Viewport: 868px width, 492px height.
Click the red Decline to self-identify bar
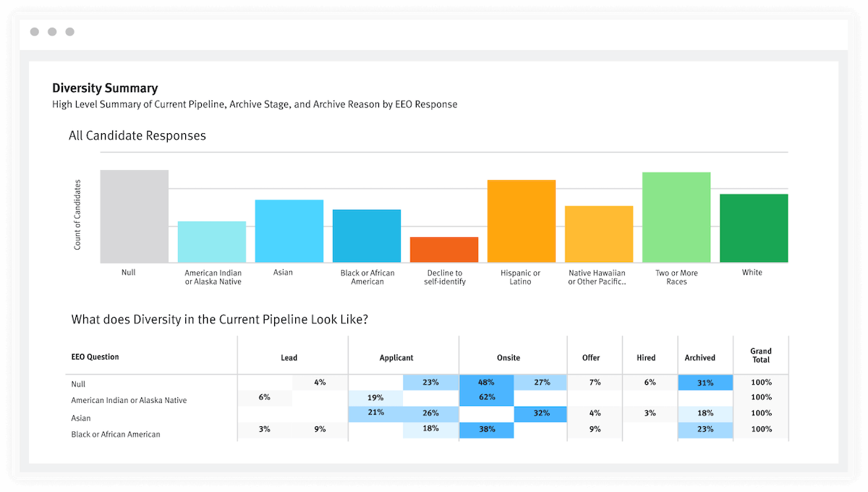pyautogui.click(x=444, y=250)
